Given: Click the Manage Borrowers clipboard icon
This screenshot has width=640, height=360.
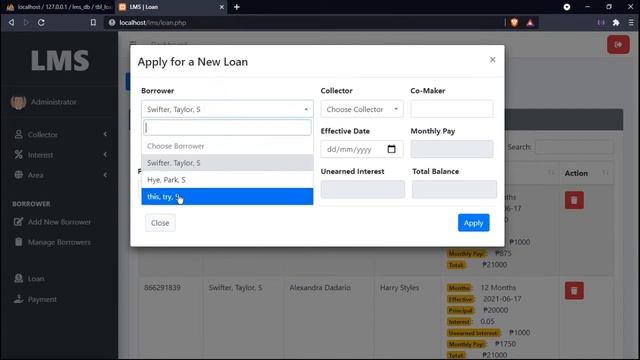Looking at the screenshot, I should [x=18, y=242].
